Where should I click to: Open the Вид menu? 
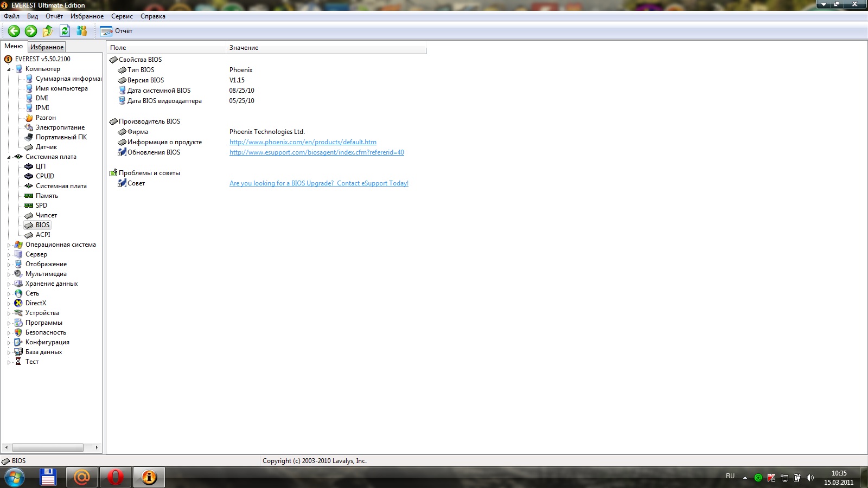pyautogui.click(x=33, y=16)
